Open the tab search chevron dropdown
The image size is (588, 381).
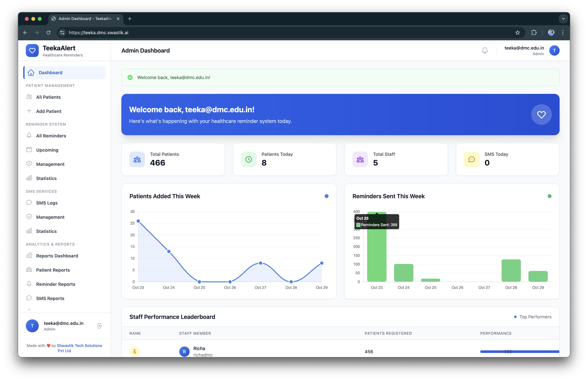click(x=563, y=19)
